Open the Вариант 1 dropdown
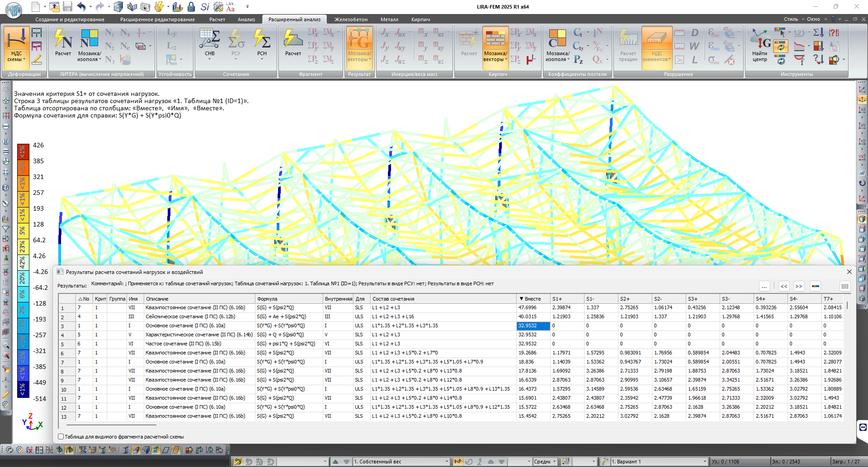This screenshot has height=467, width=868. tap(704, 462)
